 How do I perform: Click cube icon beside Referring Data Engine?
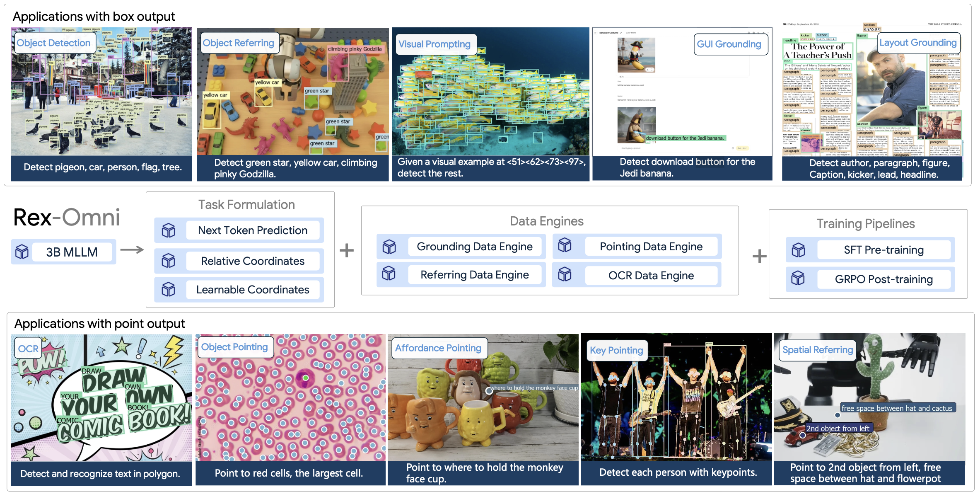[x=389, y=274]
